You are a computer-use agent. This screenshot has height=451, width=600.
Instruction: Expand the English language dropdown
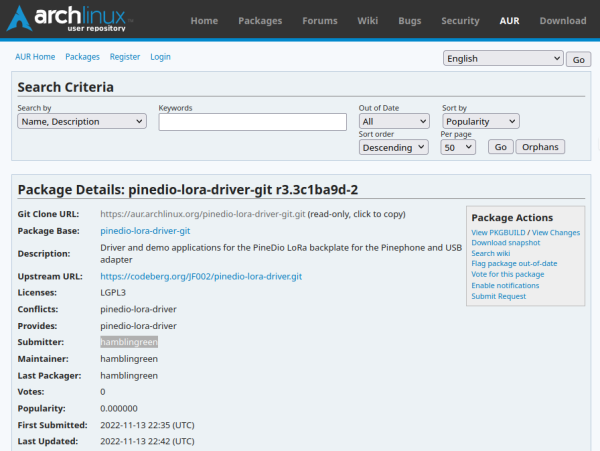[x=503, y=59]
